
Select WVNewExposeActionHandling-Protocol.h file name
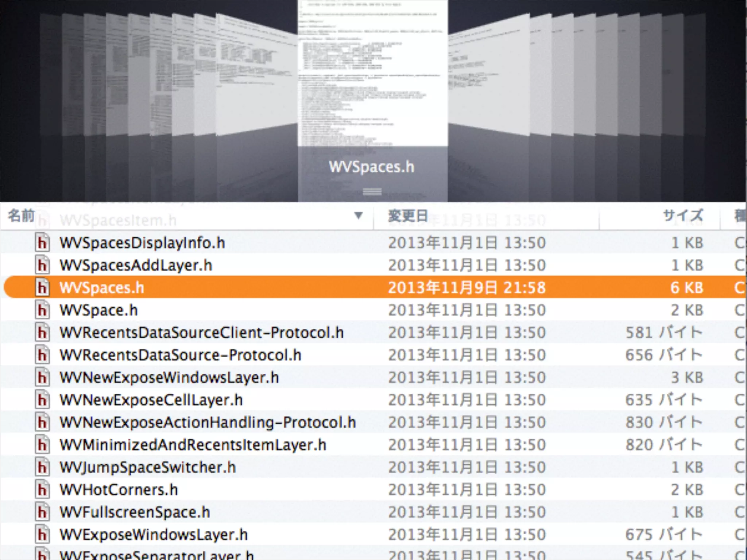pos(208,423)
